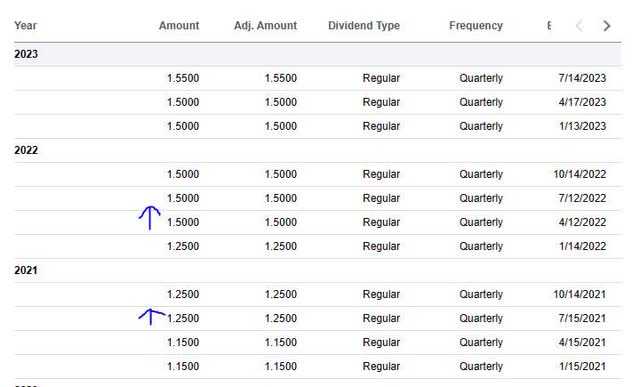The height and width of the screenshot is (387, 640).
Task: Select Amount 1.5000 in the 10/14/2022 row
Action: pos(183,174)
